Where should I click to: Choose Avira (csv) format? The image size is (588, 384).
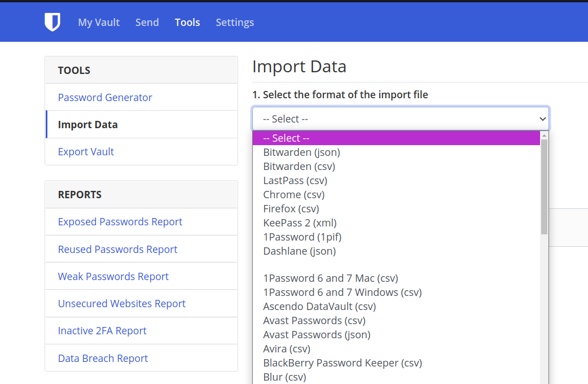click(x=396, y=349)
